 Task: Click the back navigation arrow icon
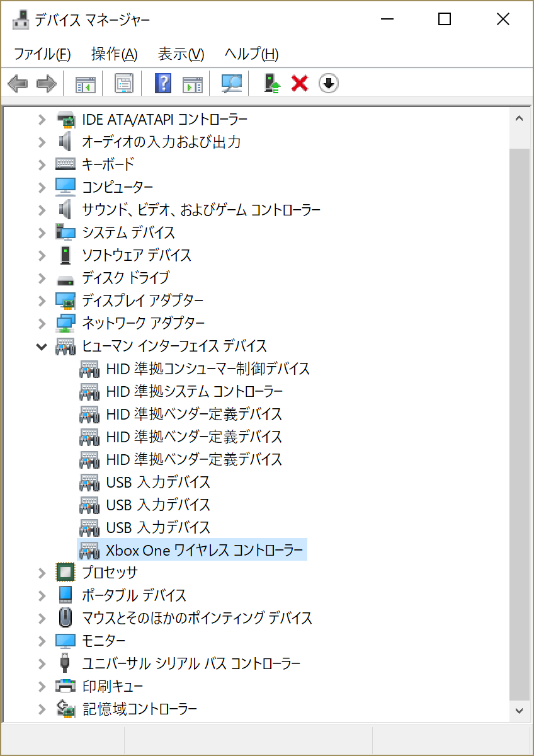pos(17,83)
